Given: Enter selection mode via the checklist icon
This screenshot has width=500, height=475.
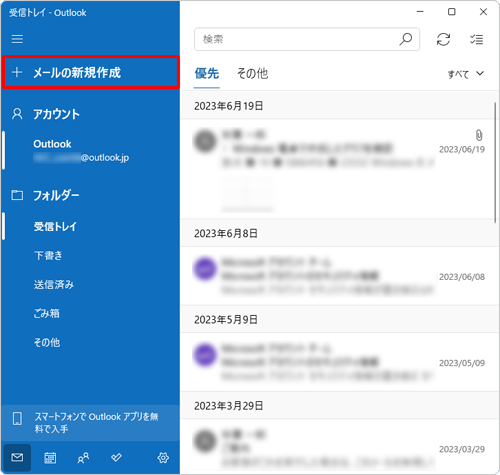Looking at the screenshot, I should tap(476, 39).
